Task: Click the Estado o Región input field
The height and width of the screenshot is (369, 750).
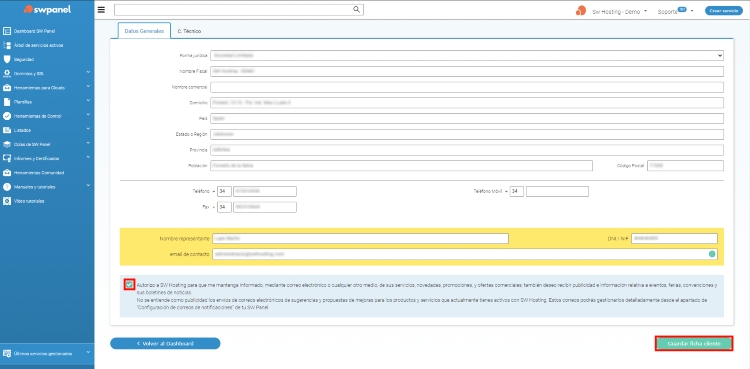Action: point(467,134)
